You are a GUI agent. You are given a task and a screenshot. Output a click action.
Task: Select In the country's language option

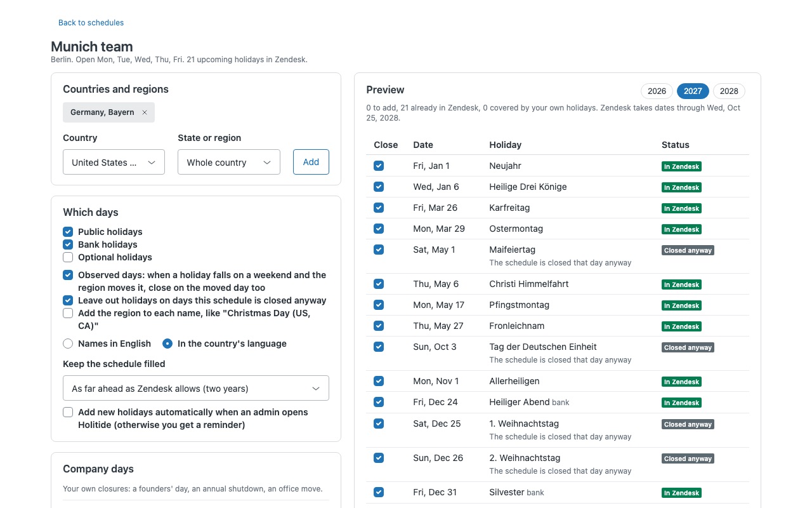point(167,344)
